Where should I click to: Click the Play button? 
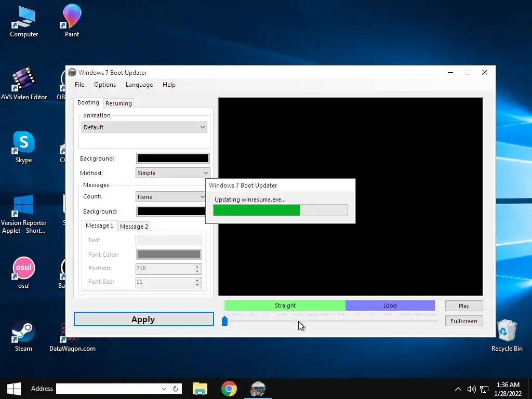pyautogui.click(x=464, y=305)
